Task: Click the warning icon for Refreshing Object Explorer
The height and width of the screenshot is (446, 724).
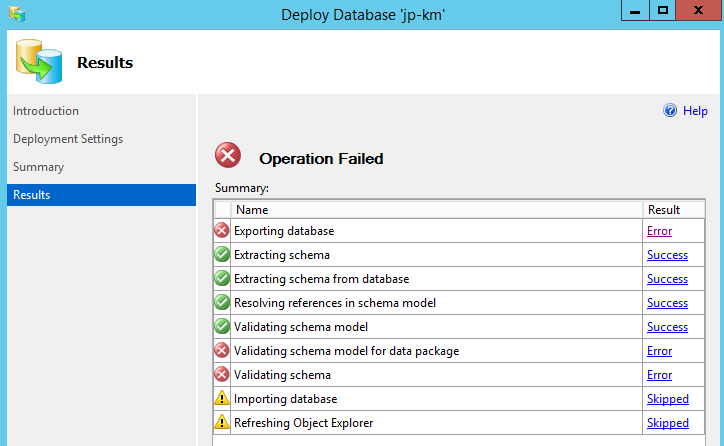Action: pos(222,423)
